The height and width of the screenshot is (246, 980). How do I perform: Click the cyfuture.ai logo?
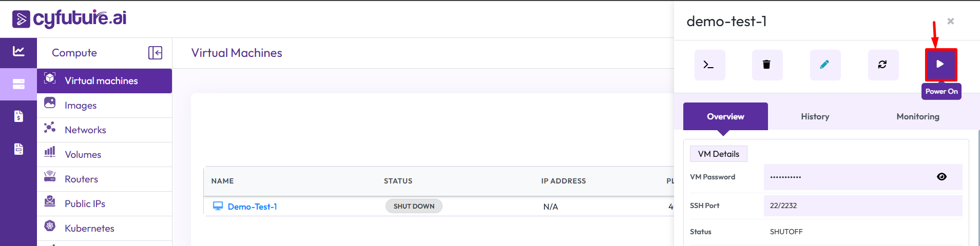click(x=69, y=18)
